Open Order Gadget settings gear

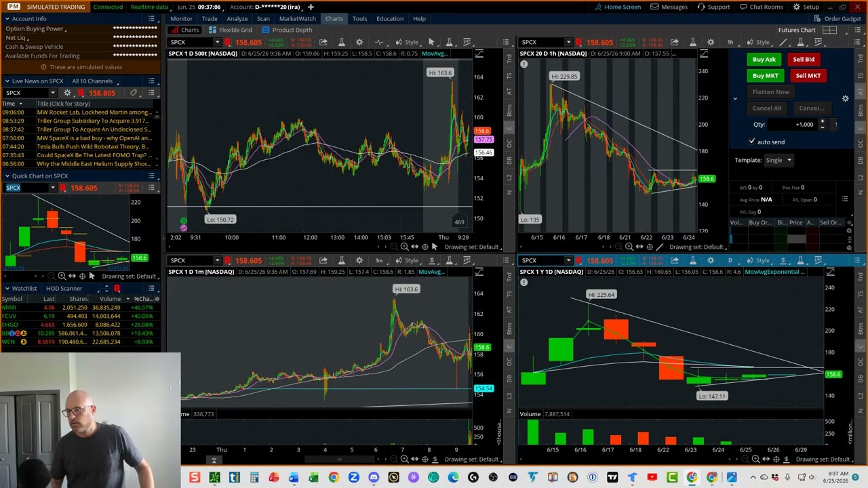click(x=845, y=98)
